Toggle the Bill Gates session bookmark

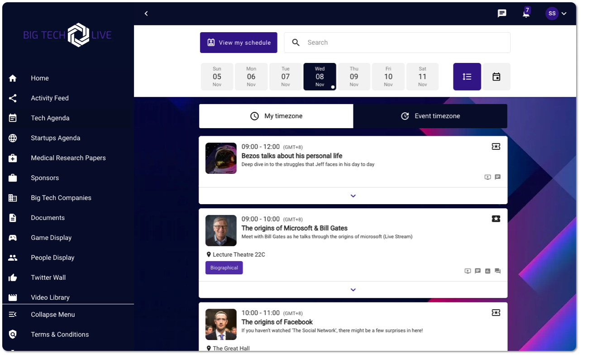click(496, 219)
